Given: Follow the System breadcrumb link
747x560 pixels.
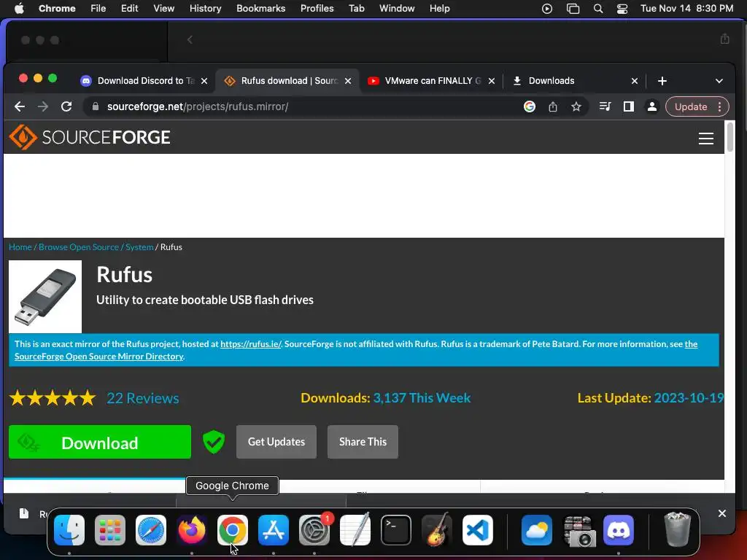Looking at the screenshot, I should coord(139,247).
